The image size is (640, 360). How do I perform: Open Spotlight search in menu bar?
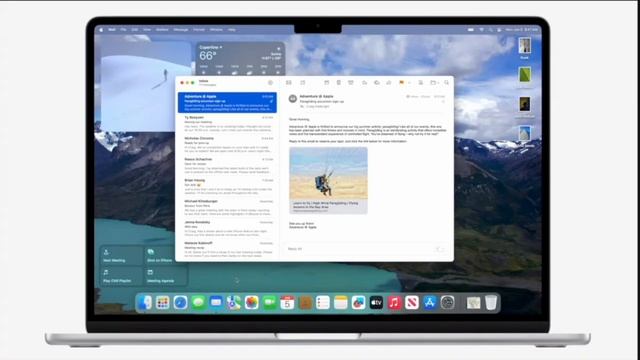coord(490,30)
